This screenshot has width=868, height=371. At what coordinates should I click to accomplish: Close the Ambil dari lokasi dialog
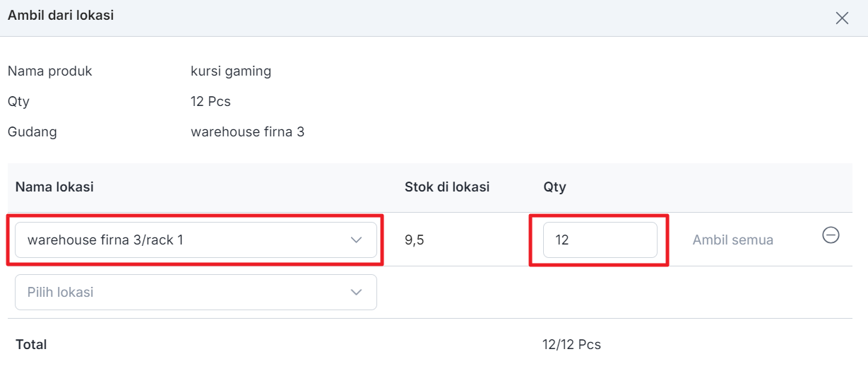click(x=842, y=18)
